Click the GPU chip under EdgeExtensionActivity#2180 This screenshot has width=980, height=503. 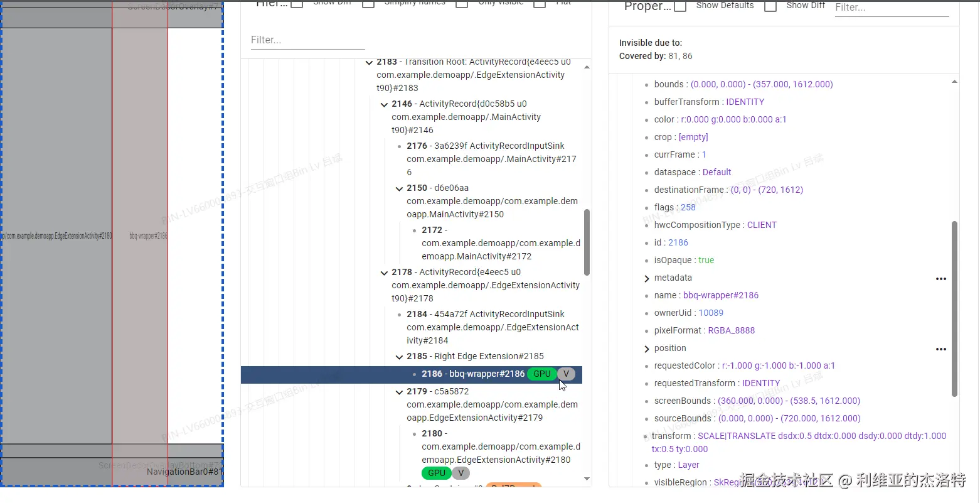click(x=437, y=473)
